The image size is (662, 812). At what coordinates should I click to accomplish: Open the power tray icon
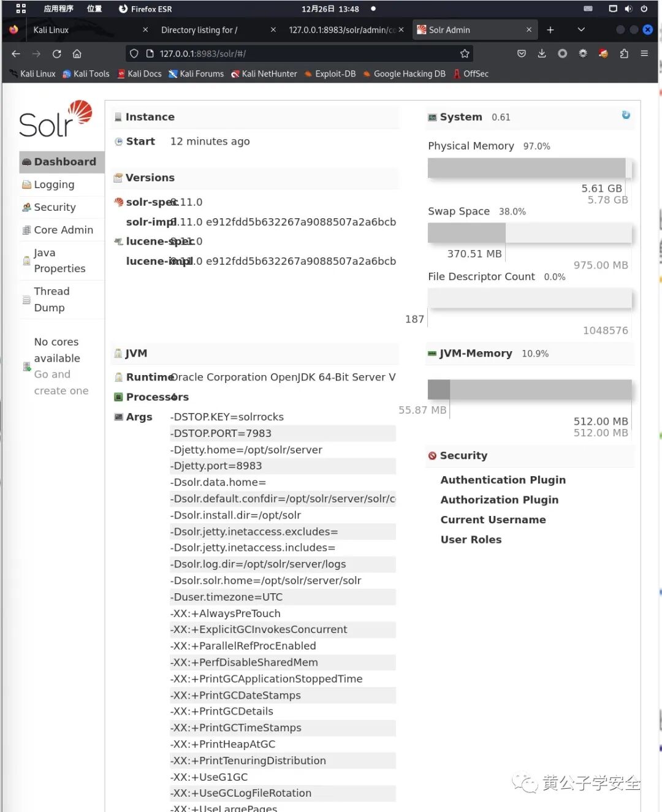644,9
